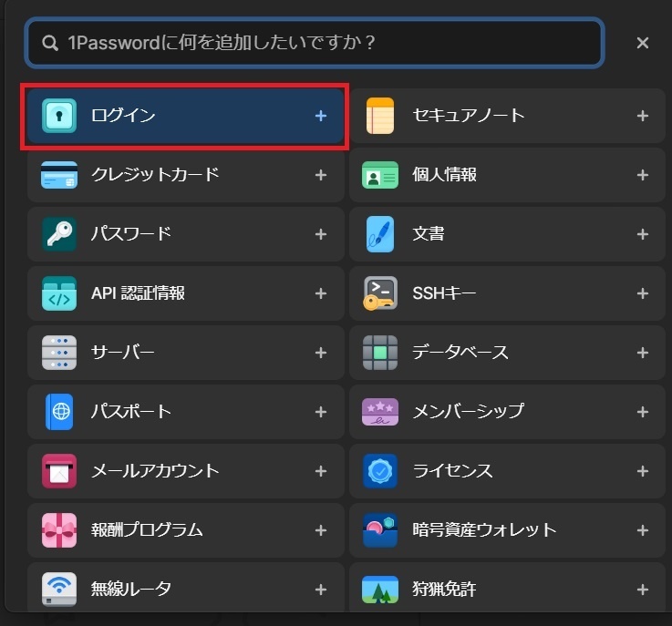Add a 文書 item via plus
This screenshot has height=626, width=672.
click(x=643, y=234)
